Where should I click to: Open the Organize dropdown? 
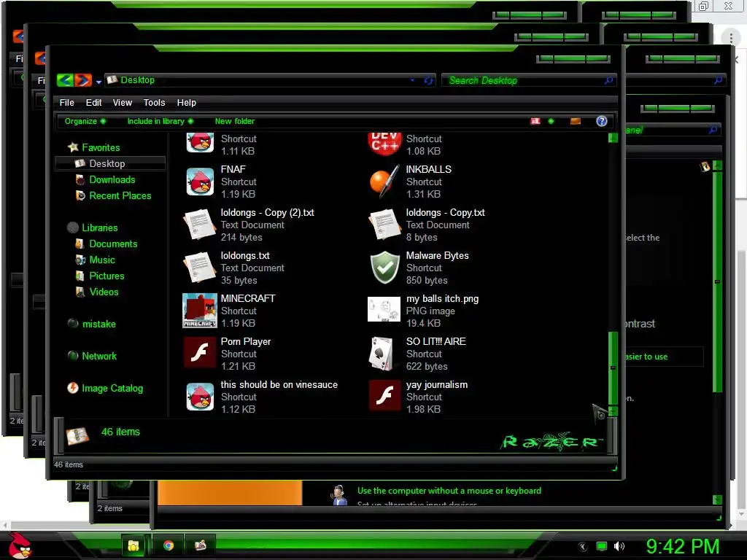click(x=85, y=121)
